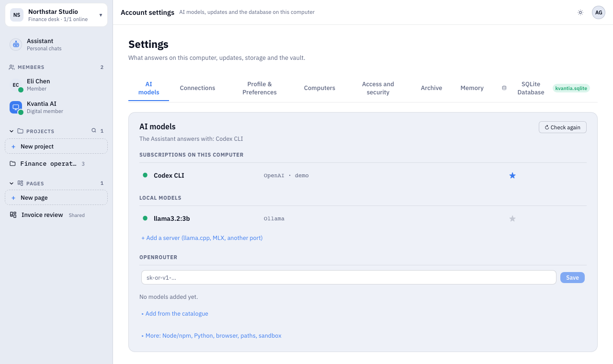Click the Invoice review page icon
613x364 pixels.
coord(13,215)
